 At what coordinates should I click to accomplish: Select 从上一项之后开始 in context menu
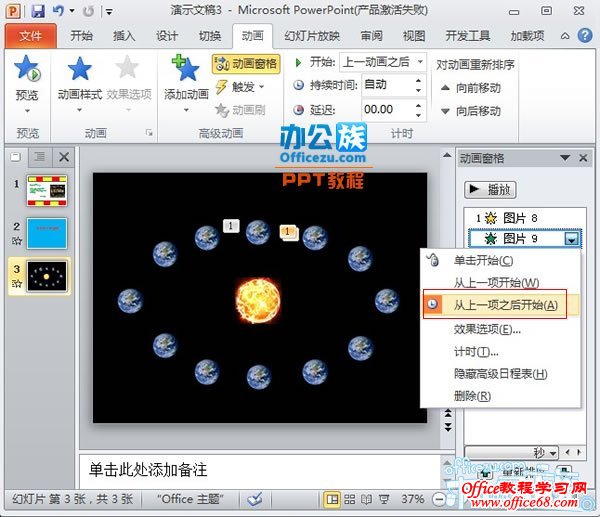tap(504, 305)
